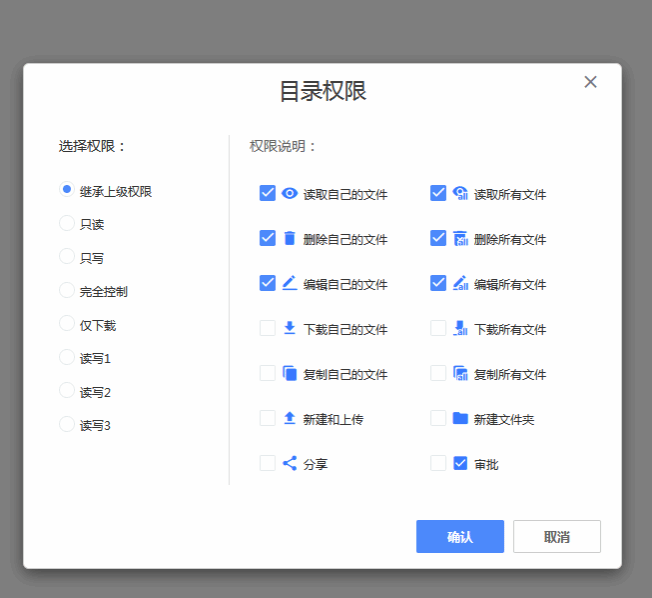The width and height of the screenshot is (652, 598).
Task: Click the trash icon for 删除自己的文件
Action: [289, 238]
